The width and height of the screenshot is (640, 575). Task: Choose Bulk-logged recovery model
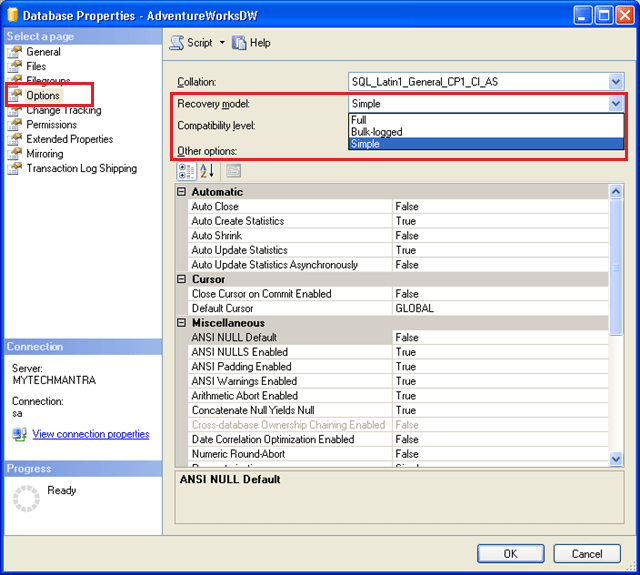pyautogui.click(x=486, y=132)
